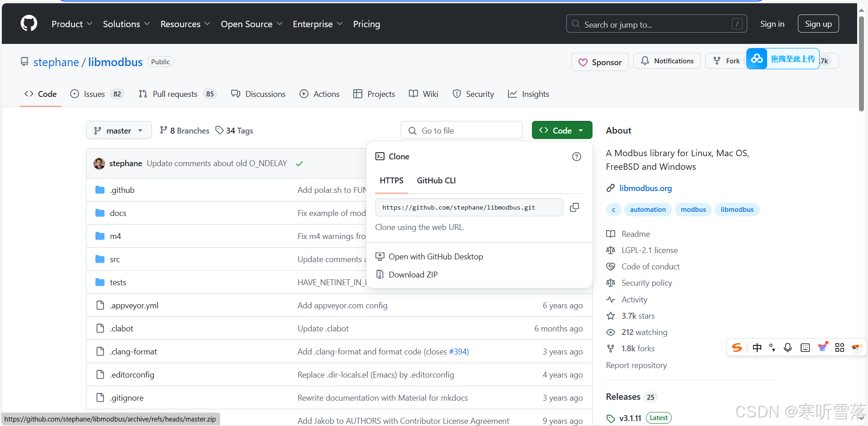This screenshot has height=426, width=868.
Task: Click the .clang-format file icon
Action: (100, 351)
